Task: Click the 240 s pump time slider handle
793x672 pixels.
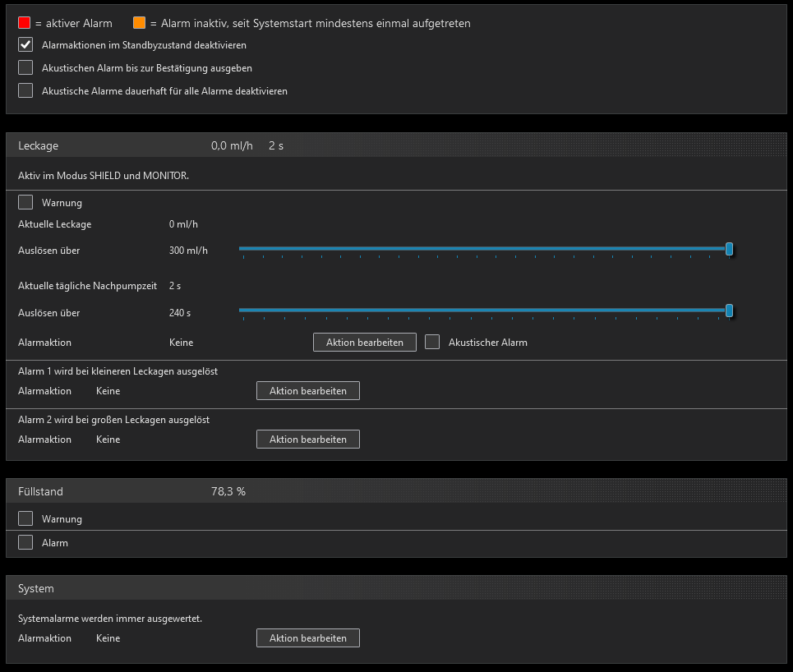Action: pyautogui.click(x=729, y=310)
